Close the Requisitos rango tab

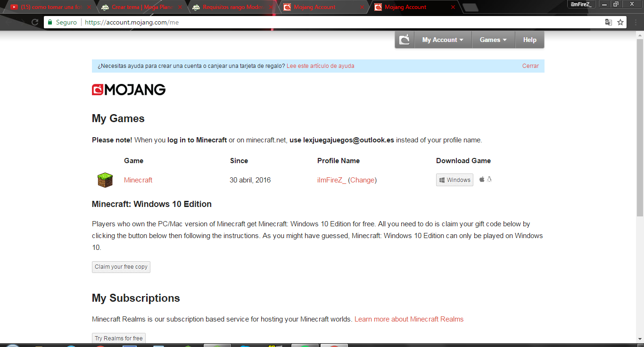pos(271,7)
